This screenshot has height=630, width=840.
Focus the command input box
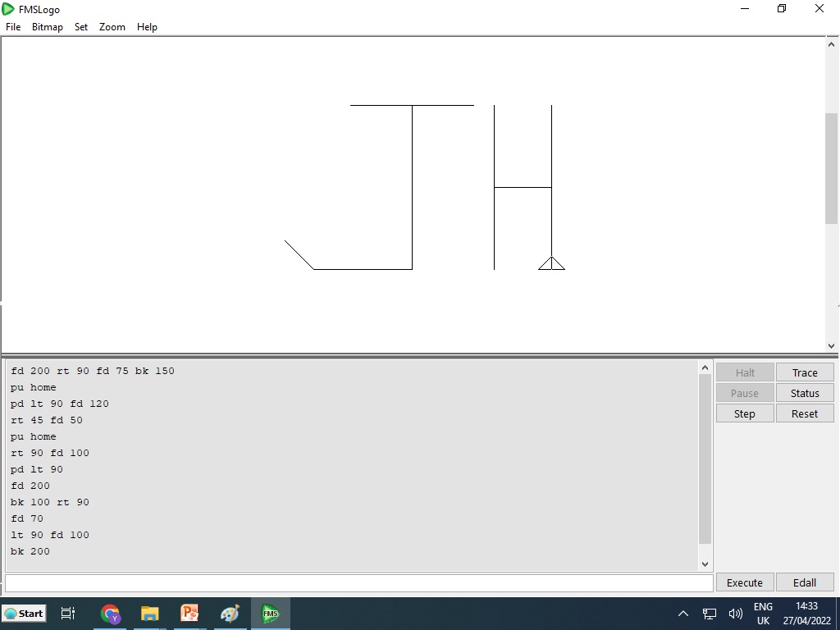click(359, 583)
